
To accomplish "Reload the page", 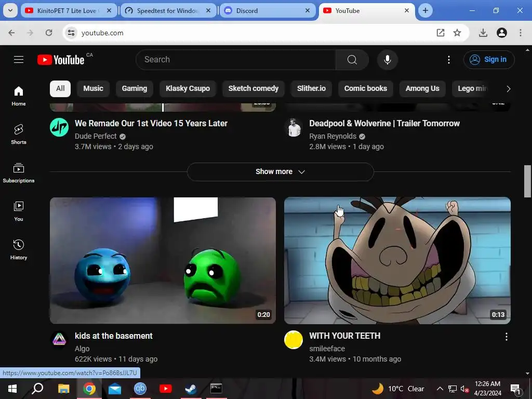I will click(x=49, y=33).
